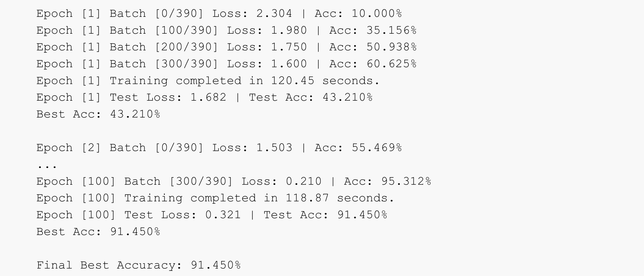Click the Loss: 0.210 value
The height and width of the screenshot is (276, 644).
282,182
